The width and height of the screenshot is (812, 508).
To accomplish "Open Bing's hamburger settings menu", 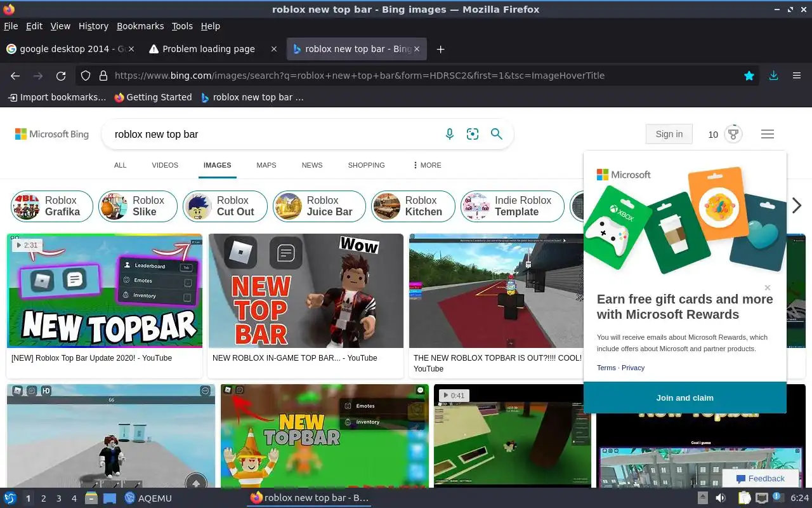I will (768, 134).
